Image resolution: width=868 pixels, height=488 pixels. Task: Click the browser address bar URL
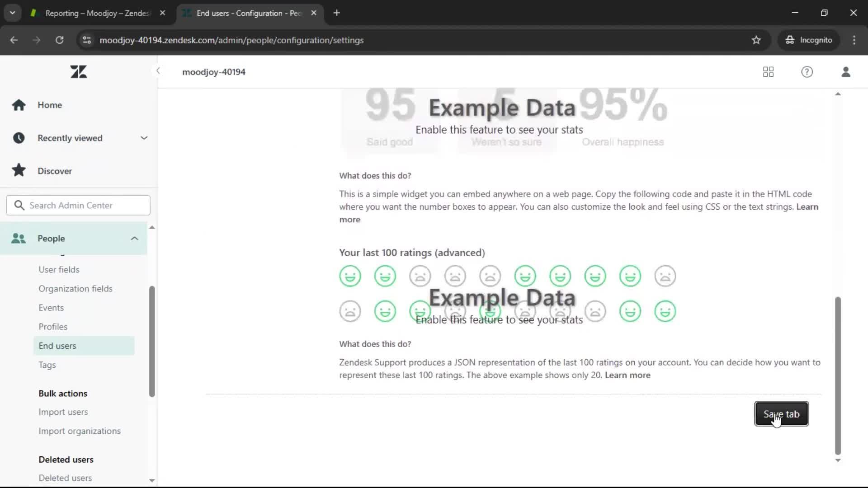[x=231, y=40]
